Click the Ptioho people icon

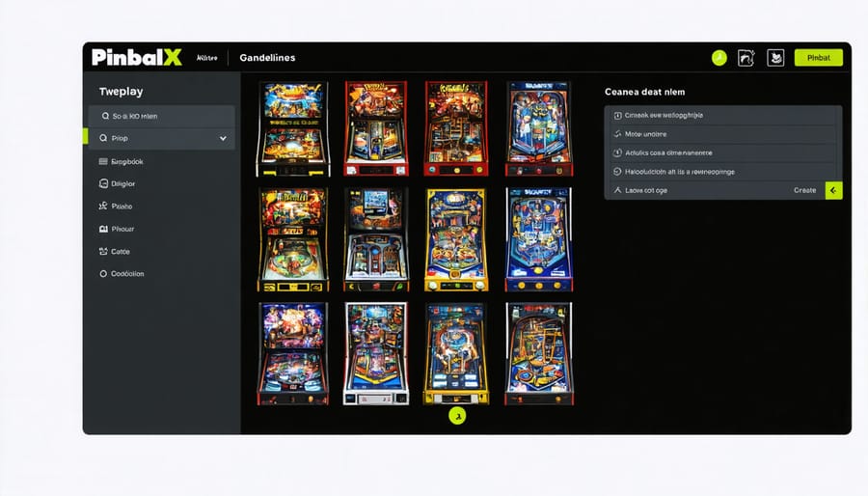[103, 206]
